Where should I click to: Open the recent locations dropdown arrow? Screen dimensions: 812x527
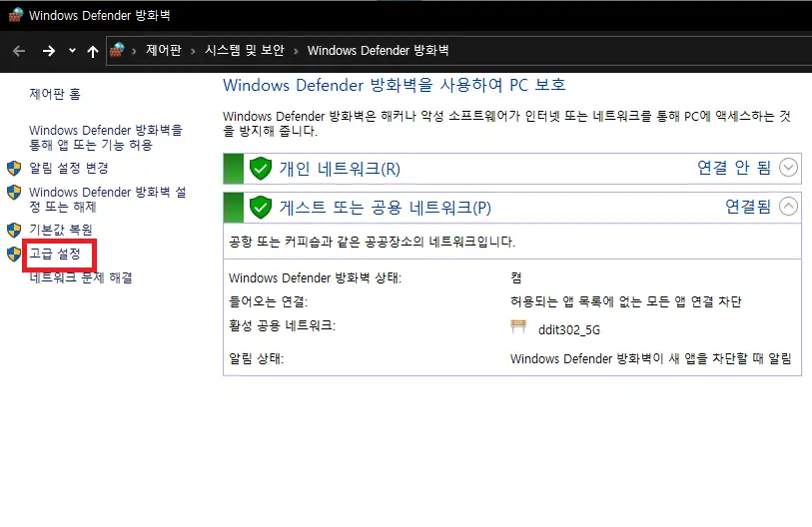point(72,50)
